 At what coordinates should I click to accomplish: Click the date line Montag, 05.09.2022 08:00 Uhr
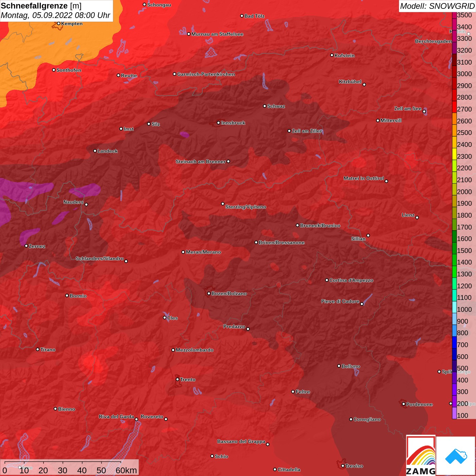coord(55,16)
